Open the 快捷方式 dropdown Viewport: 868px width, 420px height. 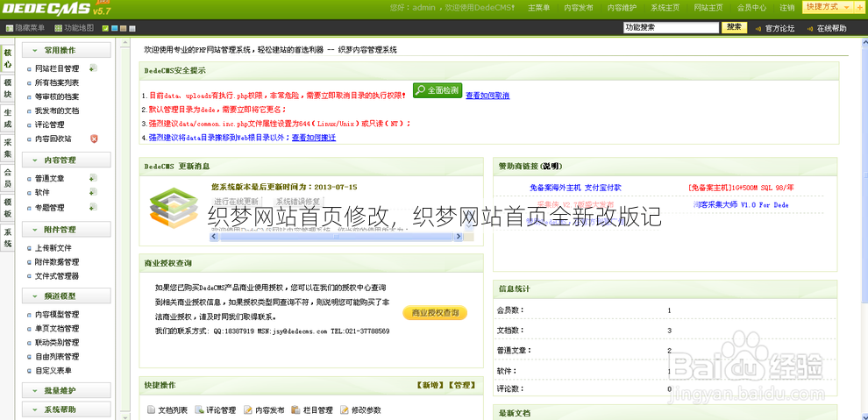pyautogui.click(x=829, y=7)
